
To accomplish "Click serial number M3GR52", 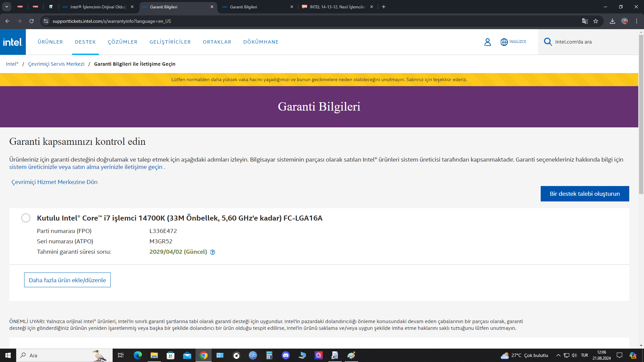I will click(161, 241).
